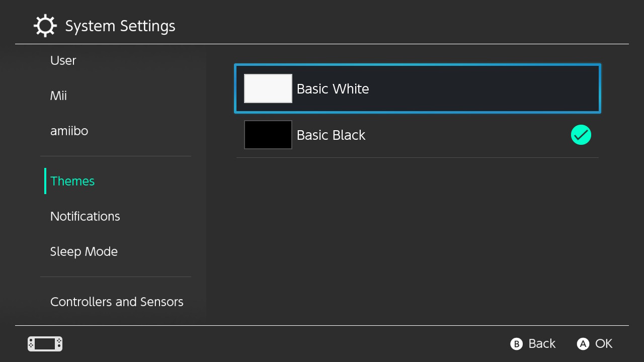This screenshot has width=644, height=362.
Task: Open the Notifications settings
Action: click(x=85, y=216)
